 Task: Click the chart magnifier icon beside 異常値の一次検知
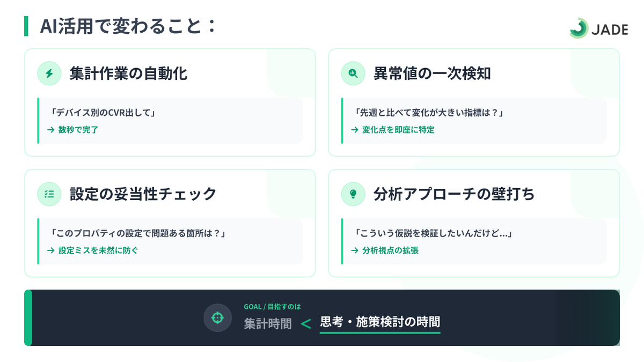(353, 73)
